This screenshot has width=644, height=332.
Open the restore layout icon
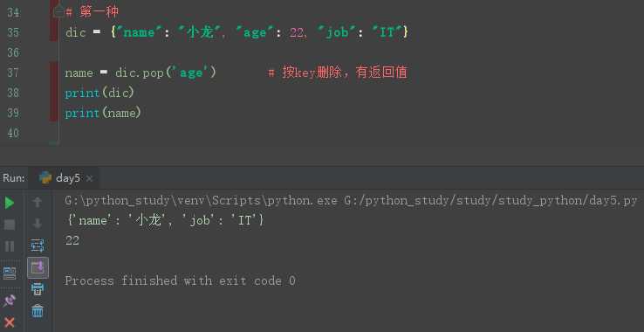click(10, 273)
